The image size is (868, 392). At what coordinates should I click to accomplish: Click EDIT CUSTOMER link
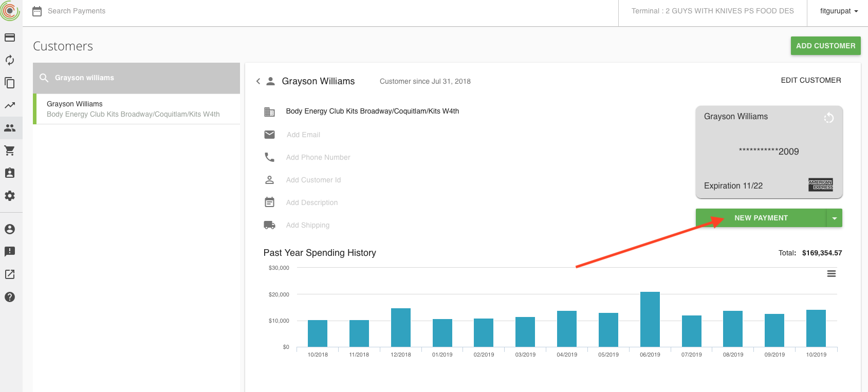810,80
